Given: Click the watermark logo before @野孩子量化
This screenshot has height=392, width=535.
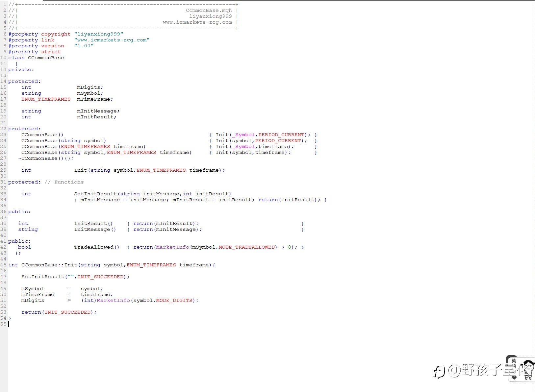Looking at the screenshot, I should pyautogui.click(x=439, y=372).
